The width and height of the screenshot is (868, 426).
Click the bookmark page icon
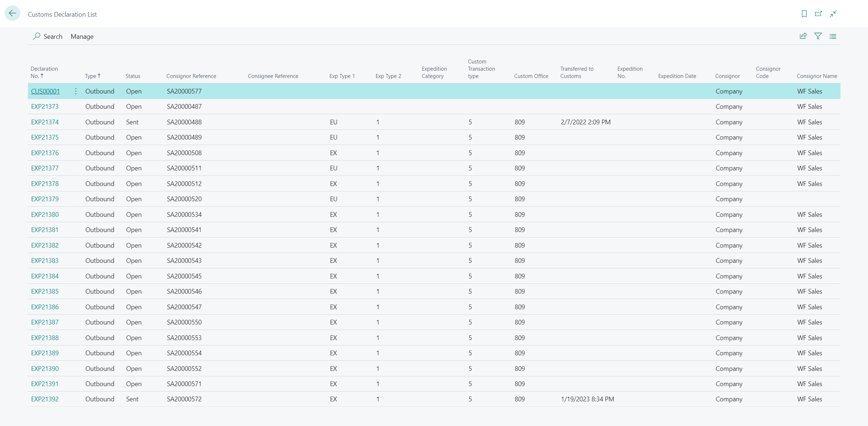pyautogui.click(x=804, y=14)
